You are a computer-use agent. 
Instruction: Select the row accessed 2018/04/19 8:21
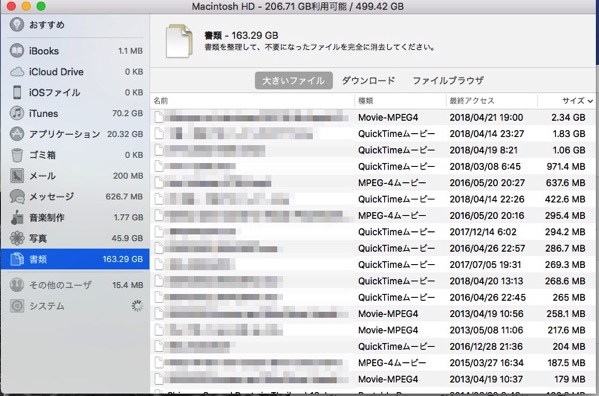coord(373,150)
